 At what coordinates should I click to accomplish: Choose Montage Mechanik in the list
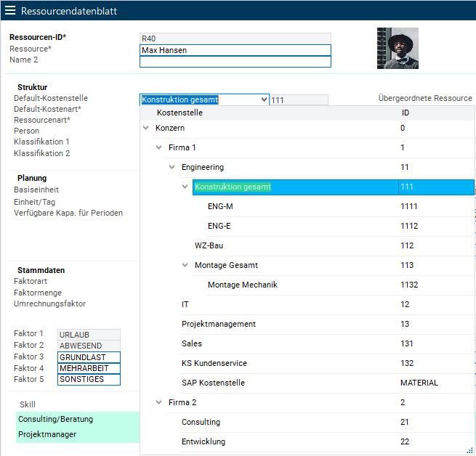(242, 285)
